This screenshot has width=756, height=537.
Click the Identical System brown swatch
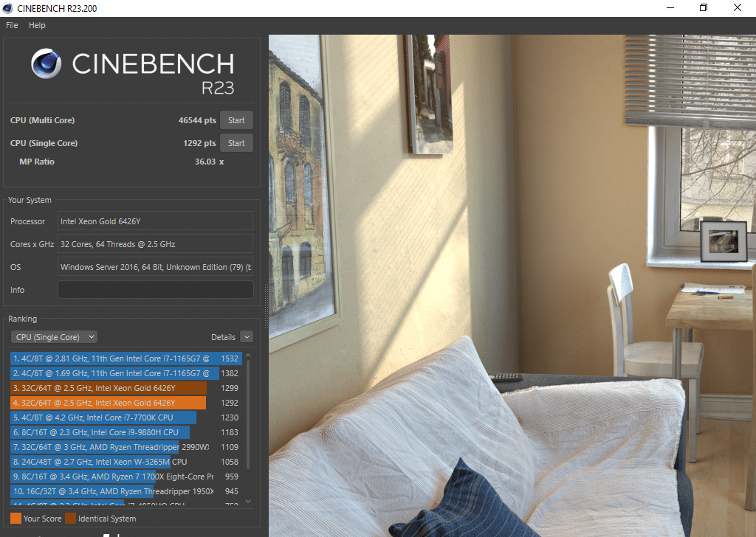pyautogui.click(x=70, y=519)
